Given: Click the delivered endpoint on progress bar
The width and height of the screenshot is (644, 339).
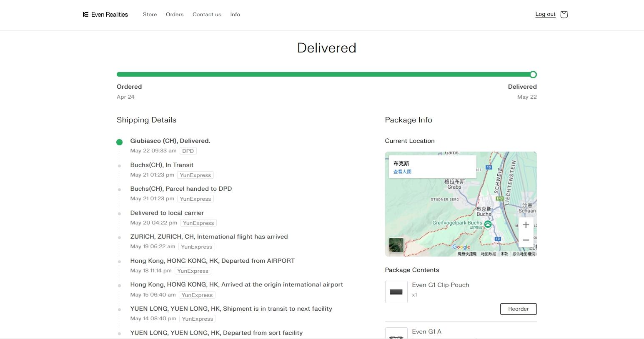Looking at the screenshot, I should 533,75.
